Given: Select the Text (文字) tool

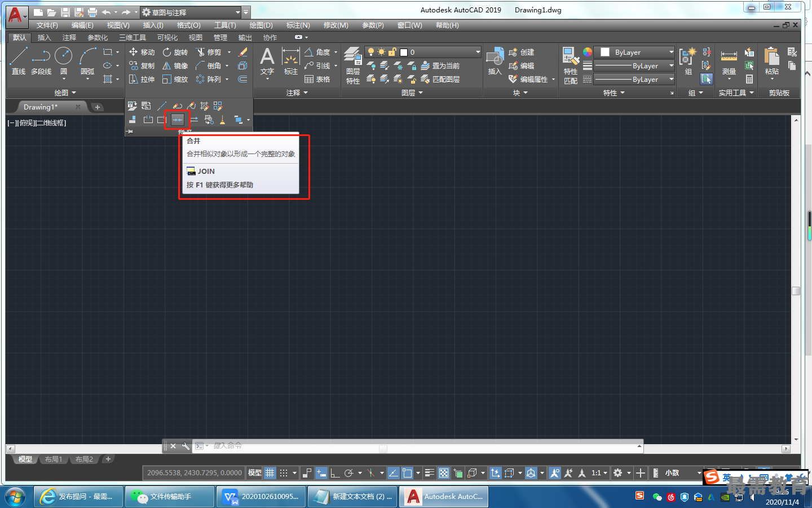Looking at the screenshot, I should (267, 62).
